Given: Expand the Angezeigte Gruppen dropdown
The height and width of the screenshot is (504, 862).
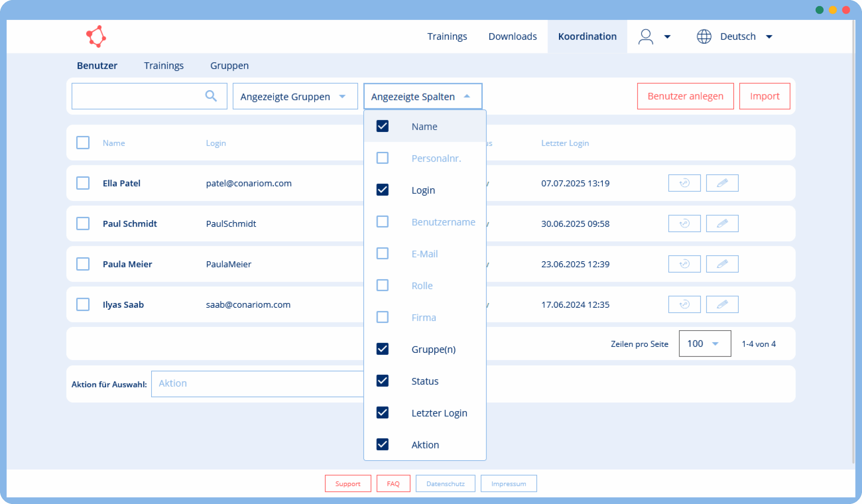Looking at the screenshot, I should pyautogui.click(x=295, y=96).
